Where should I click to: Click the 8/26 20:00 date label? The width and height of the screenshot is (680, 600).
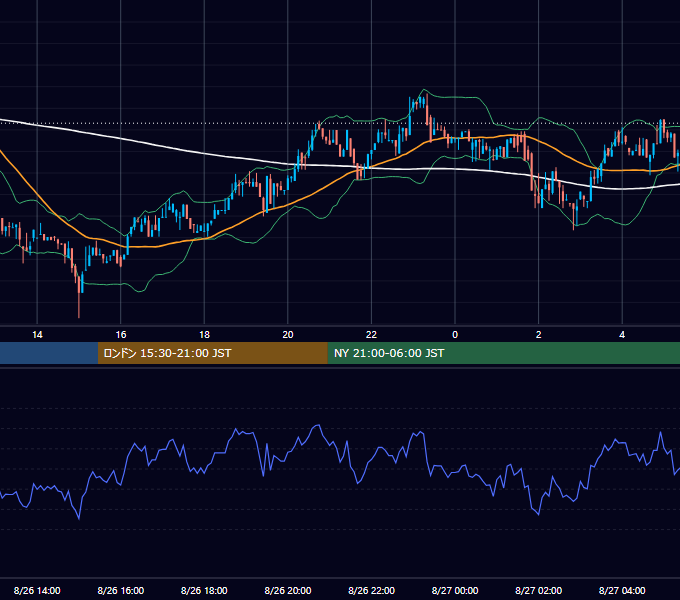[288, 590]
